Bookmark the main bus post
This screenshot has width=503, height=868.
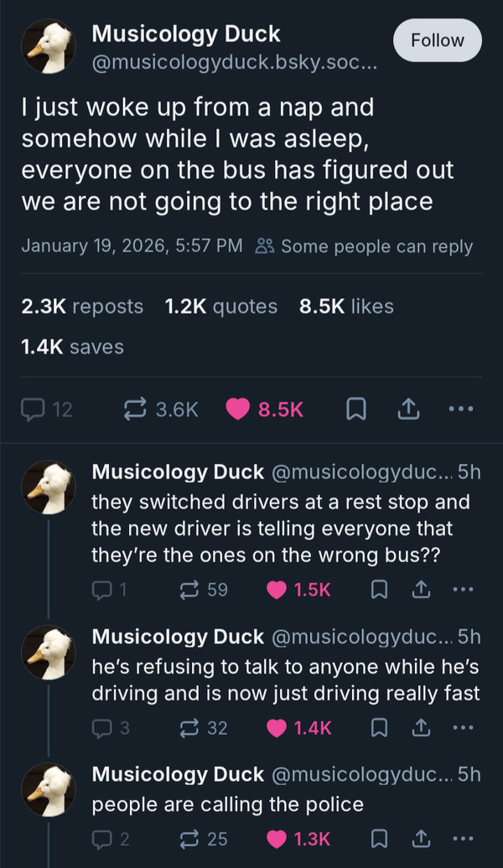pos(355,409)
